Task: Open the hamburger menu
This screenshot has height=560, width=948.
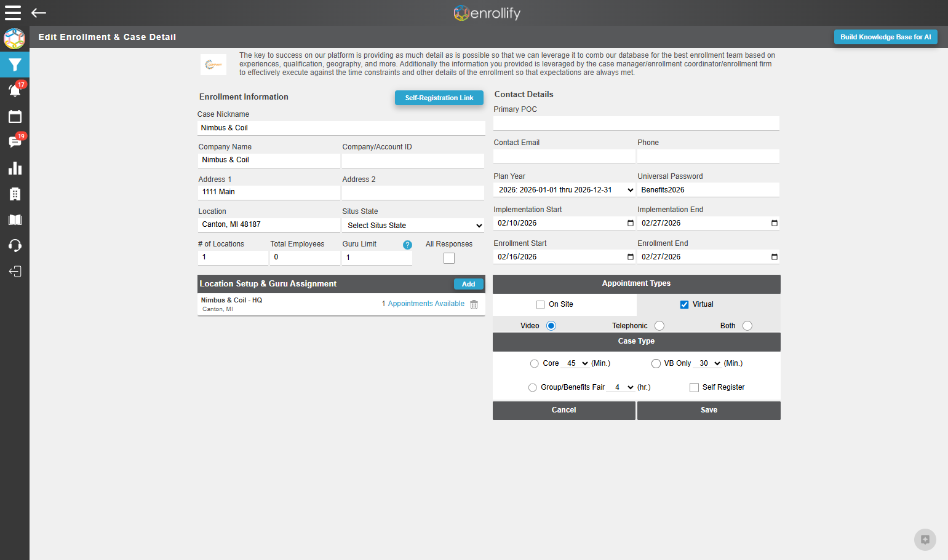Action: point(13,13)
